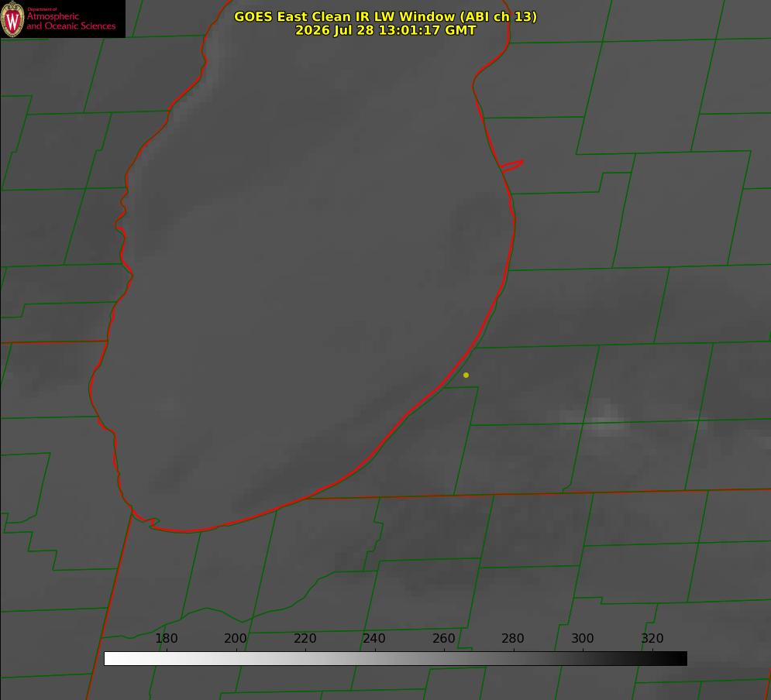Click the 300 colorbar label
The image size is (771, 700).
(x=583, y=638)
